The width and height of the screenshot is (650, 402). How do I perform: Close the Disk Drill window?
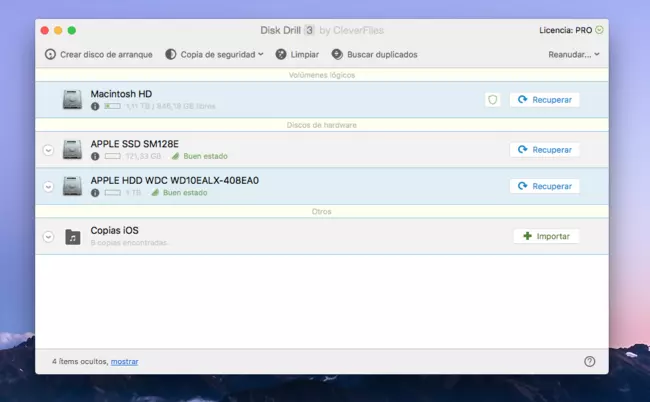(45, 30)
